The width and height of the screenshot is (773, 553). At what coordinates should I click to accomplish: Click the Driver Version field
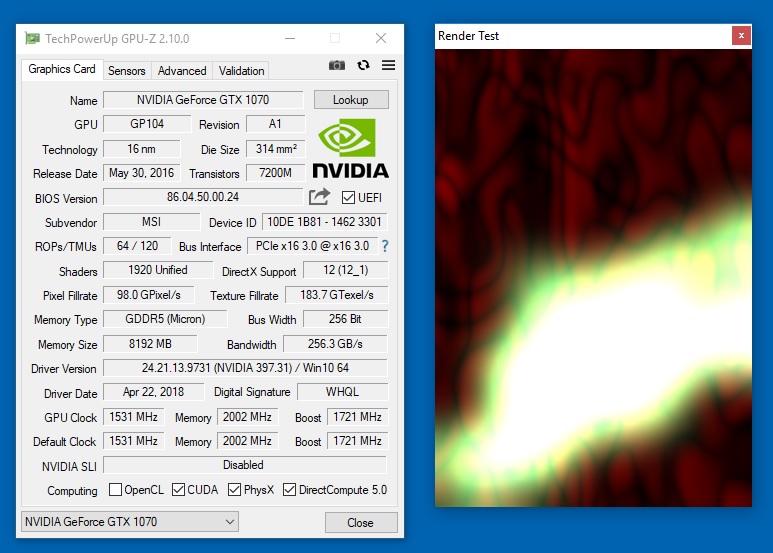(x=246, y=368)
